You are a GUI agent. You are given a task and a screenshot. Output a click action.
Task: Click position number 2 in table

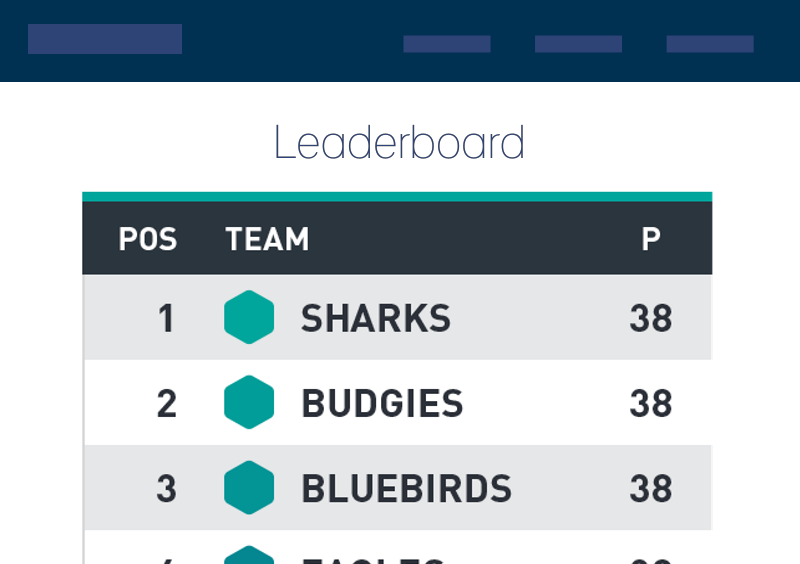(167, 404)
